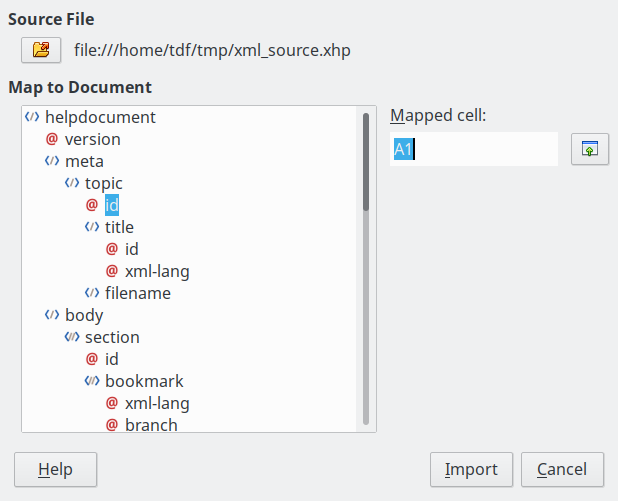
Task: Click the attribute icon next to version
Action: (52, 139)
